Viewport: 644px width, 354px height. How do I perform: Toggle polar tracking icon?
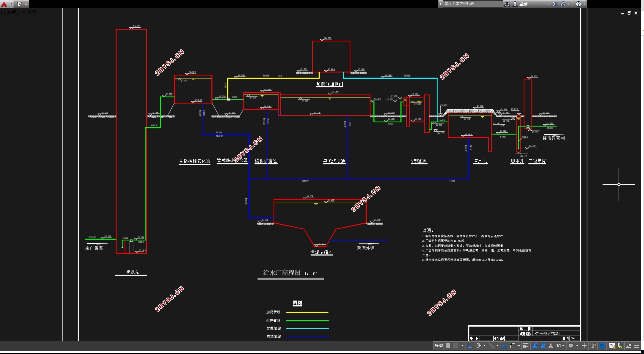(478, 346)
